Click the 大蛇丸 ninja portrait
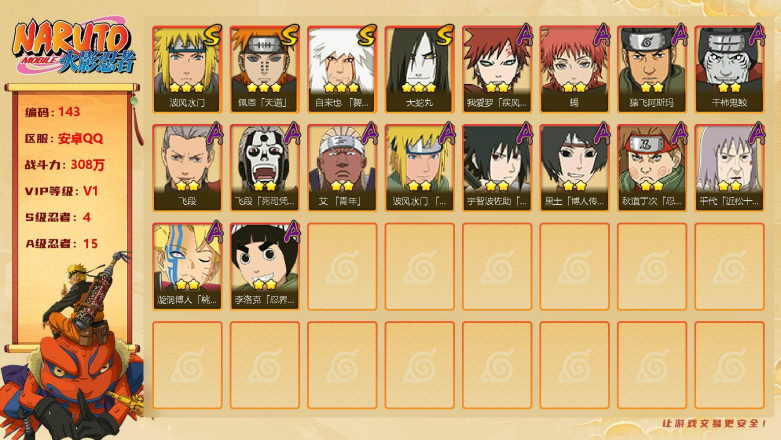 click(419, 69)
